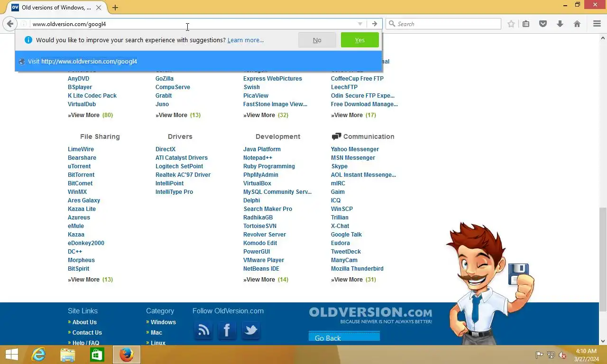This screenshot has width=607, height=364.
Task: Open Action Center flag tray icon
Action: (x=539, y=355)
